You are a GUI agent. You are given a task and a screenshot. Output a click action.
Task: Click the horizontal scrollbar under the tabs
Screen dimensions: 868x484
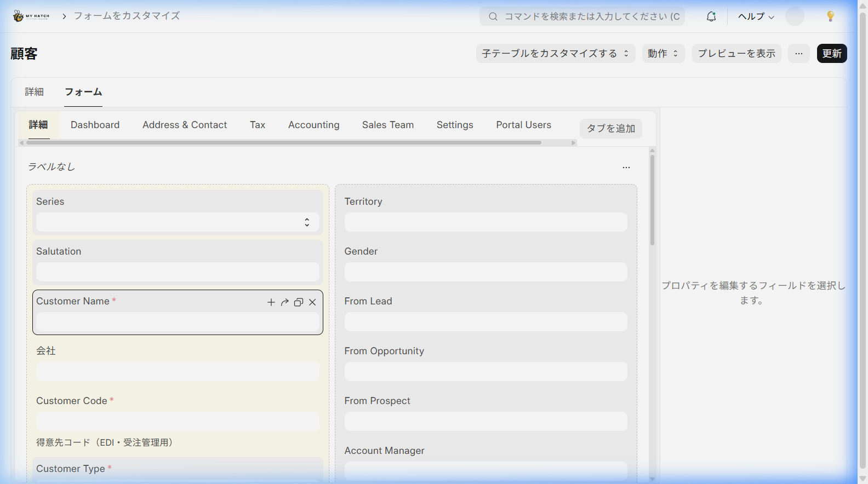click(284, 143)
